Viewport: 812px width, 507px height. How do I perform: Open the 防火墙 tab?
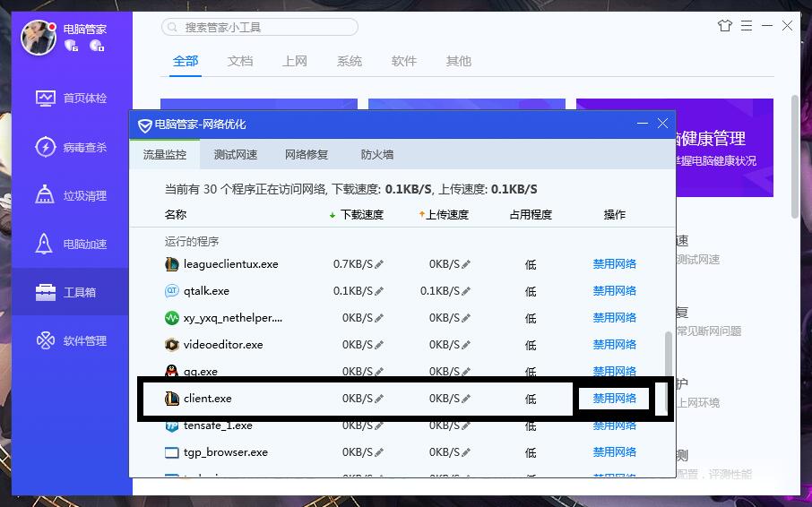377,154
